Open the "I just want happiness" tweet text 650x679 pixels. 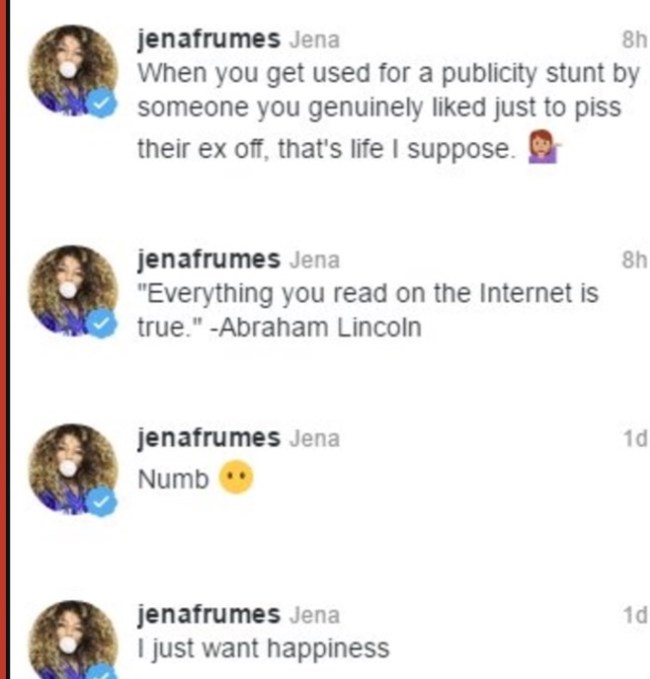pos(262,648)
